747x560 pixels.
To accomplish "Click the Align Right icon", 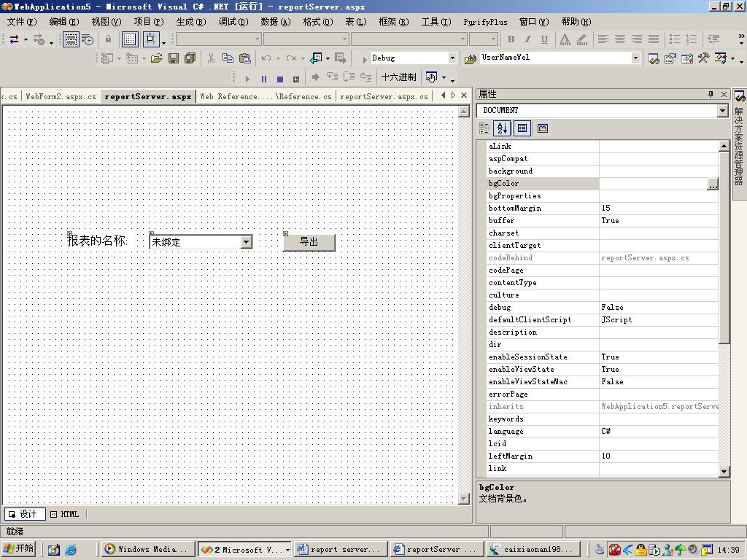I will [636, 39].
